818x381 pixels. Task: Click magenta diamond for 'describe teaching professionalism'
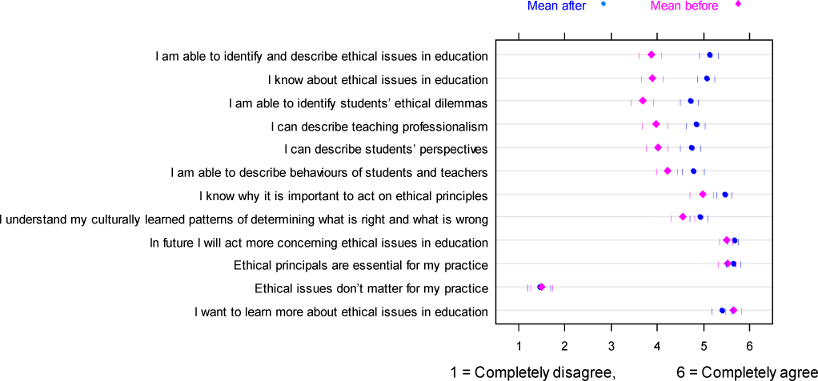pyautogui.click(x=656, y=124)
